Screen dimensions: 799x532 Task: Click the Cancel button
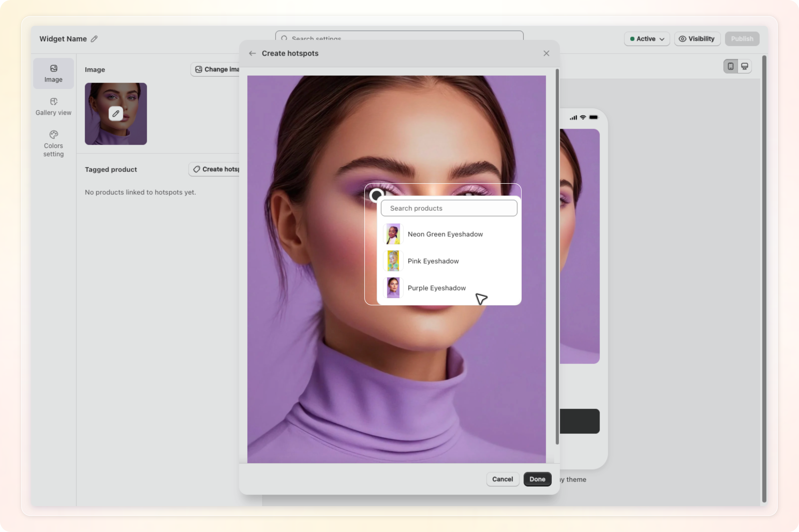click(502, 479)
